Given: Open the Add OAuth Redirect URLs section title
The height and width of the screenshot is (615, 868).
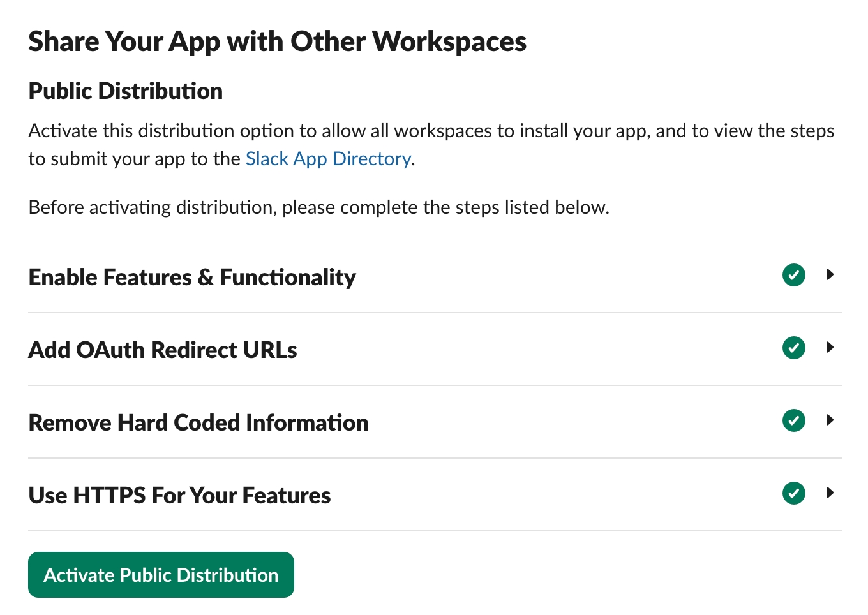Looking at the screenshot, I should coord(163,350).
